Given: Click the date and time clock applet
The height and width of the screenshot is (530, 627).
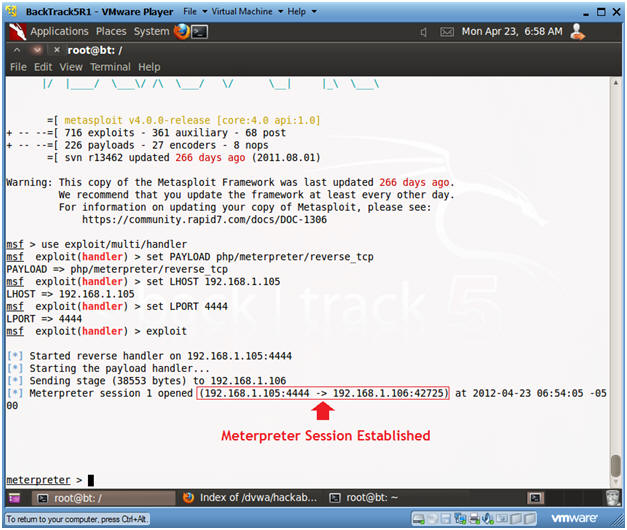Looking at the screenshot, I should coord(512,32).
